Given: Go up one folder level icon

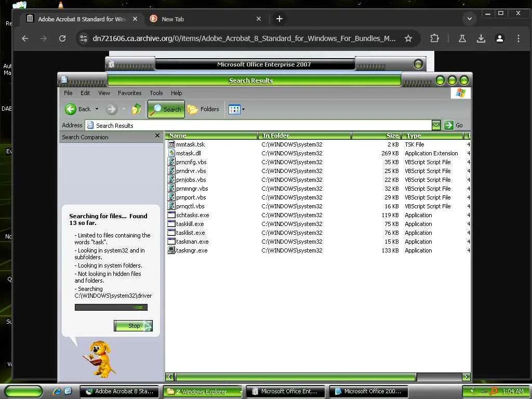Looking at the screenshot, I should click(x=137, y=109).
